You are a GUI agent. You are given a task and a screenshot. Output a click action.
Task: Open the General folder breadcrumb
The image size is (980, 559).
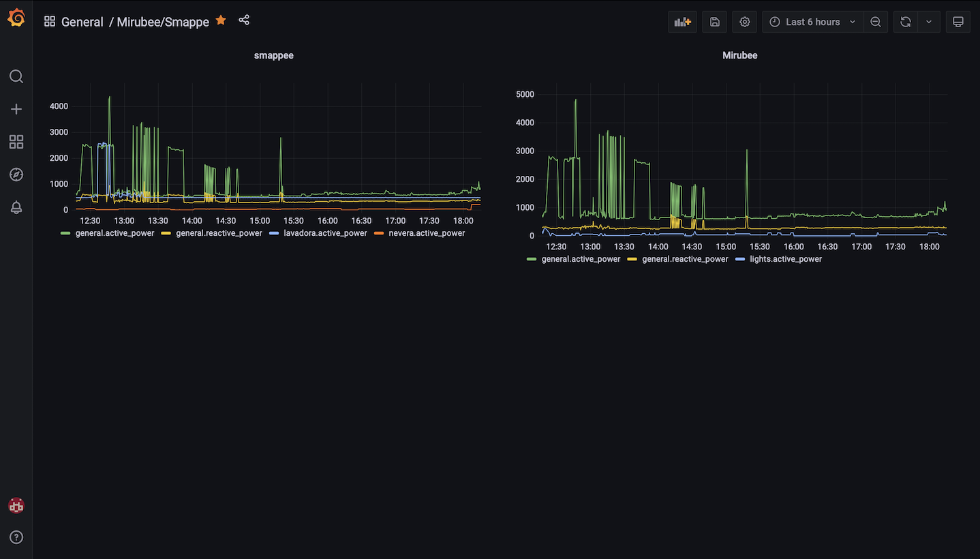click(x=82, y=22)
